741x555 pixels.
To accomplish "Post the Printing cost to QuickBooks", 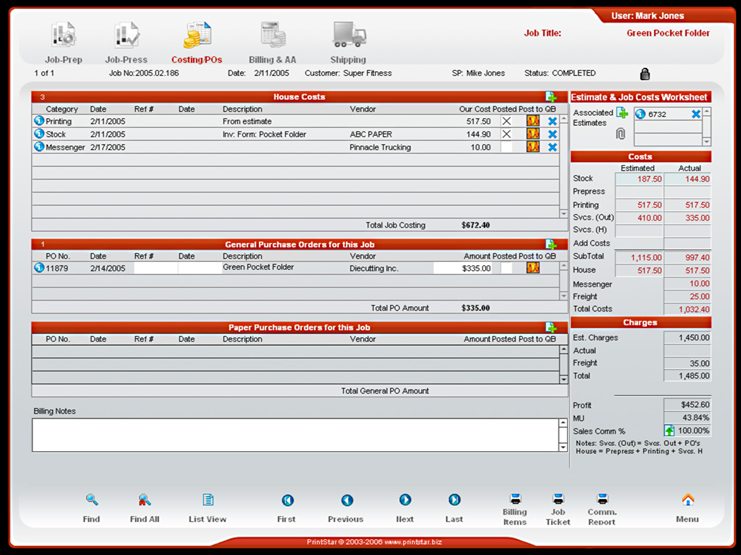I will coord(533,121).
